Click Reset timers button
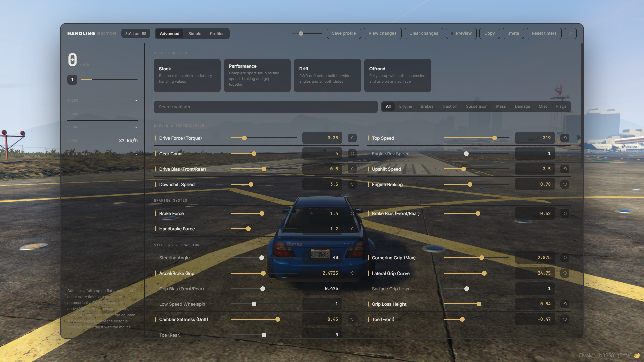 point(544,33)
